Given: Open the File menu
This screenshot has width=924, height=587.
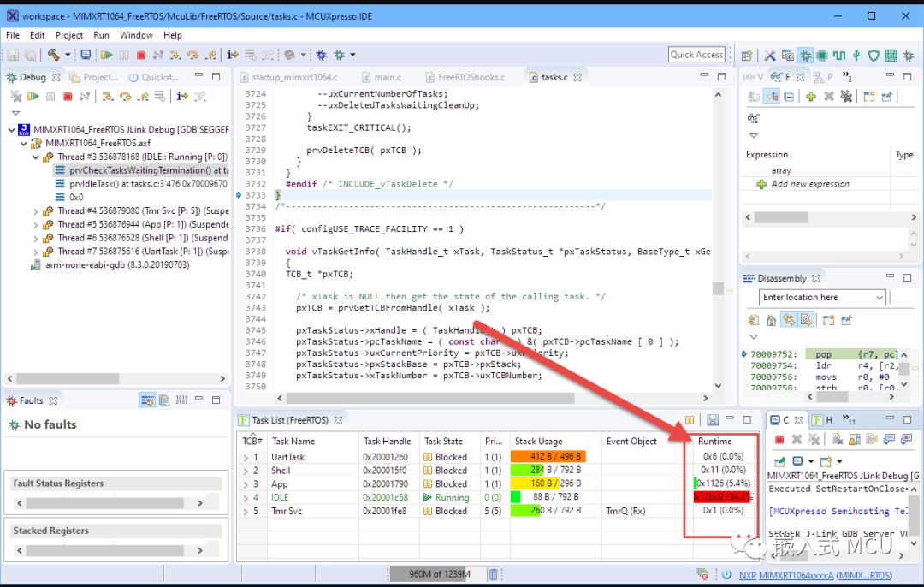Looking at the screenshot, I should coord(12,35).
